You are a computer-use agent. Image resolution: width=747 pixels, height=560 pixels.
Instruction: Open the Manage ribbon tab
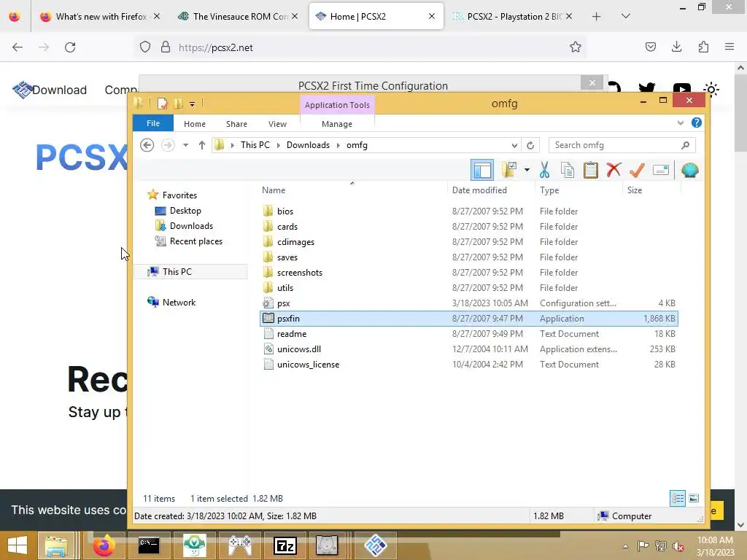337,124
